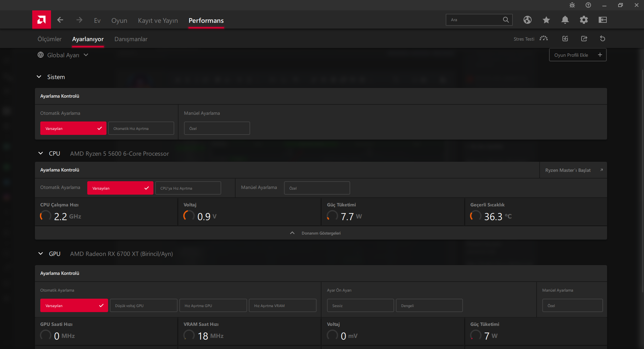Click the load tuning profile icon
Viewport: 644px width, 349px height.
tap(565, 39)
